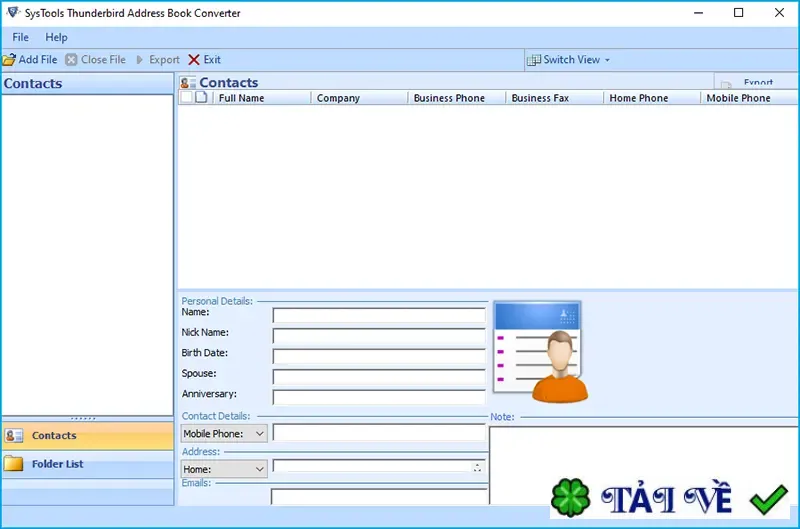Click the Exit button text
800x529 pixels.
[212, 60]
